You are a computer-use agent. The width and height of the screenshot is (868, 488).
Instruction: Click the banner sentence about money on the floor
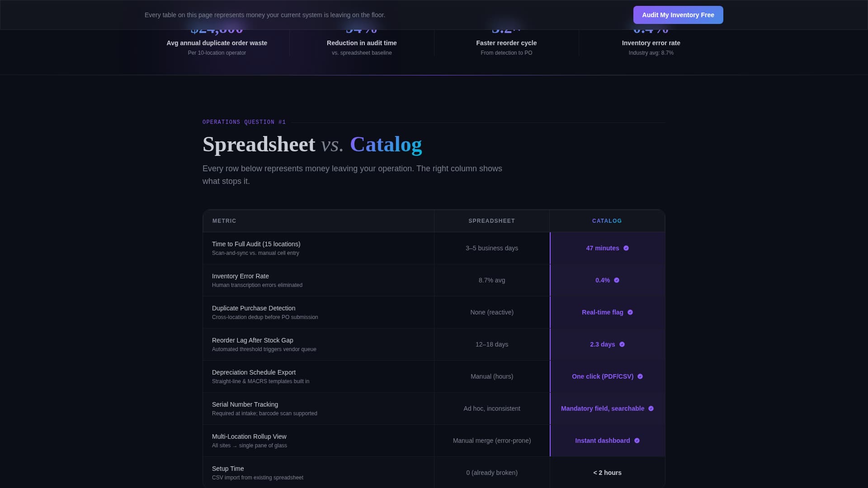(x=265, y=15)
